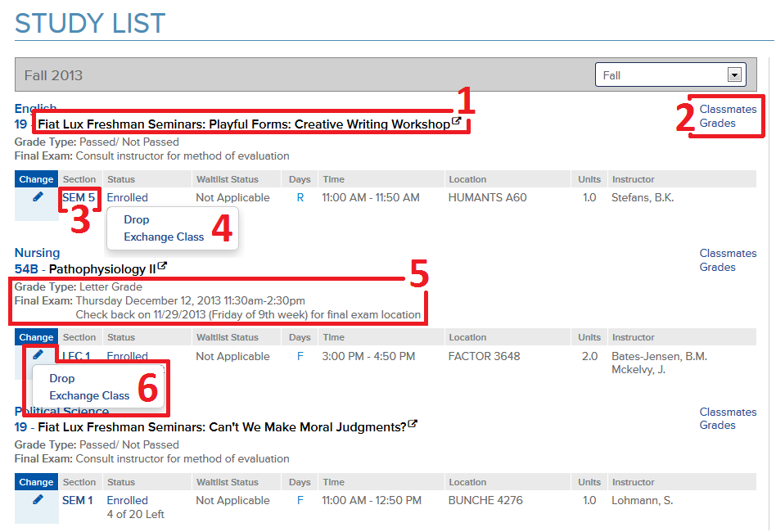The width and height of the screenshot is (776, 532).
Task: Choose Exchange Class in the Nursing pencil popup
Action: click(89, 395)
